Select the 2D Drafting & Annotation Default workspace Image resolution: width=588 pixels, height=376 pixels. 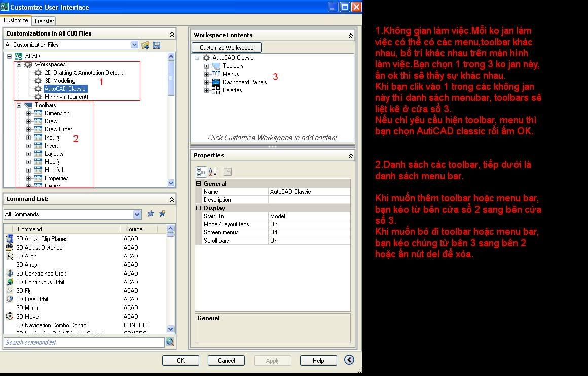84,73
